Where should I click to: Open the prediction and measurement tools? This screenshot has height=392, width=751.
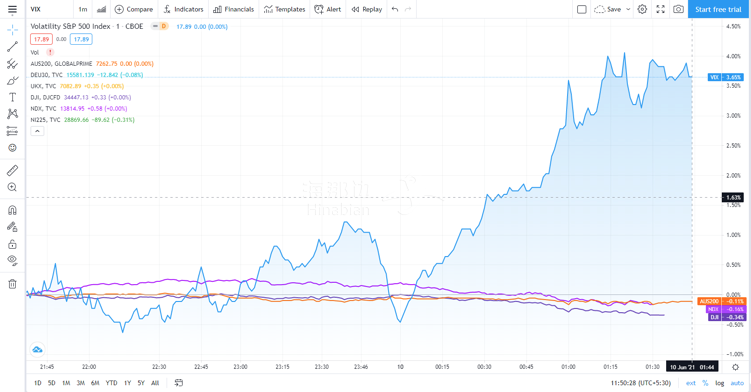click(x=12, y=131)
